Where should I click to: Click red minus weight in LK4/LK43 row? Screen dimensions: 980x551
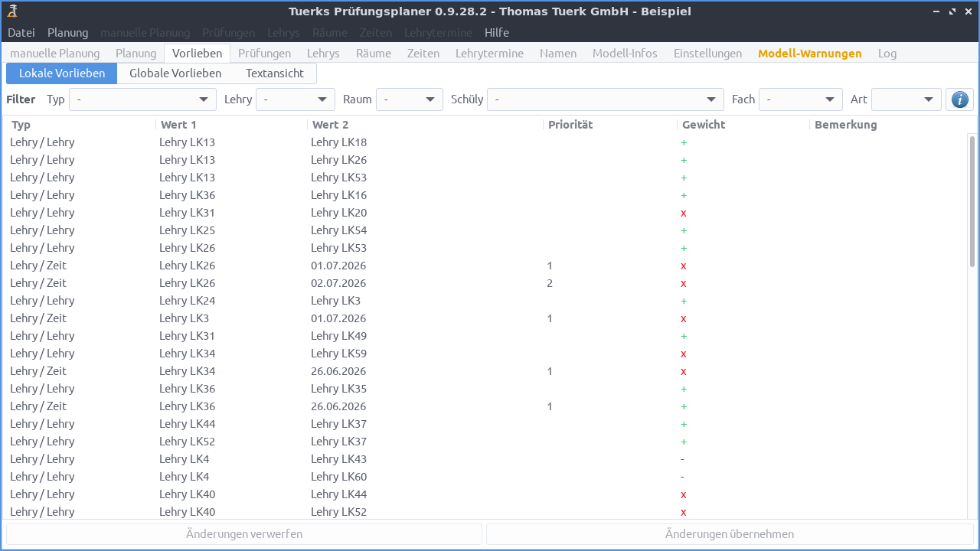tap(682, 459)
